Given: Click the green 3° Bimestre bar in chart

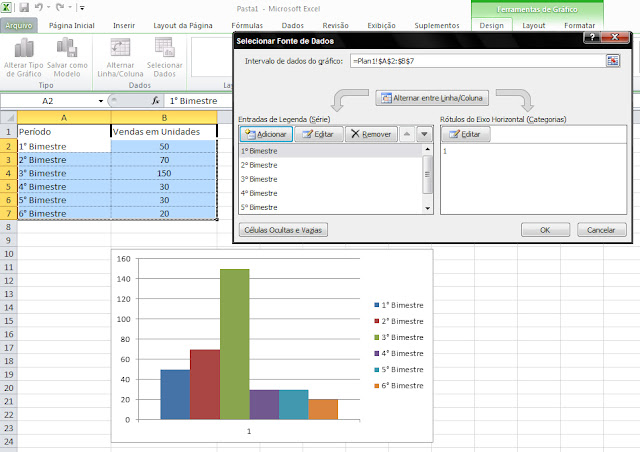Looking at the screenshot, I should [235, 344].
